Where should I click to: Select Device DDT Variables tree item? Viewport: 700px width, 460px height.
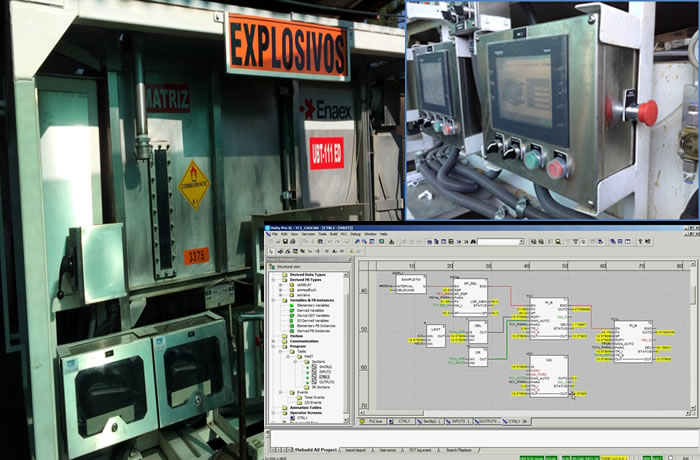click(313, 316)
